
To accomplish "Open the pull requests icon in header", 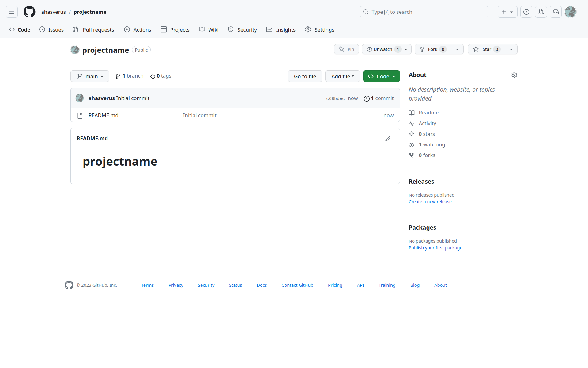I will tap(541, 12).
